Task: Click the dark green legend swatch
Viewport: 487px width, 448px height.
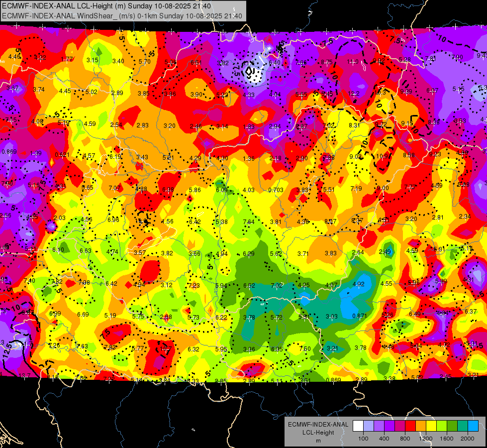Action: point(452,426)
